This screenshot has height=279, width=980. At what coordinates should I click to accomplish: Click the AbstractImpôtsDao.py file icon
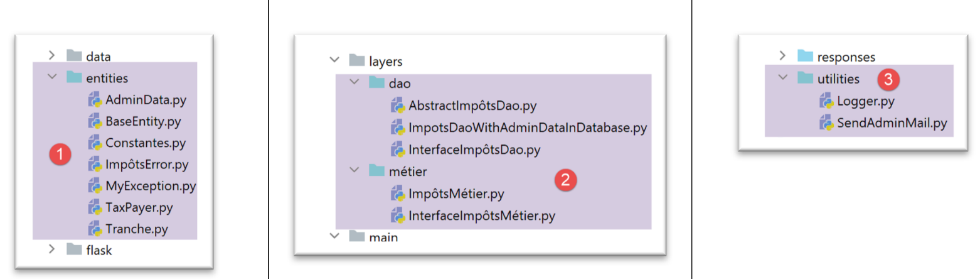pos(398,106)
